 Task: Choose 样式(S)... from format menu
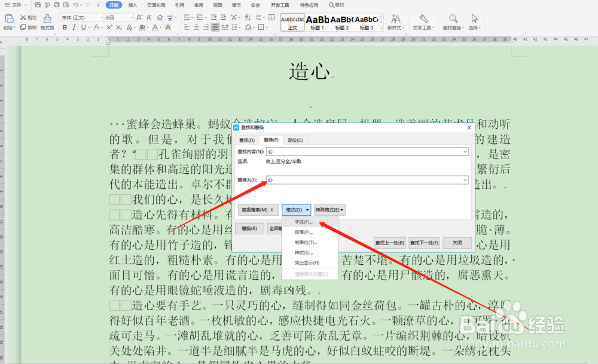click(x=310, y=253)
